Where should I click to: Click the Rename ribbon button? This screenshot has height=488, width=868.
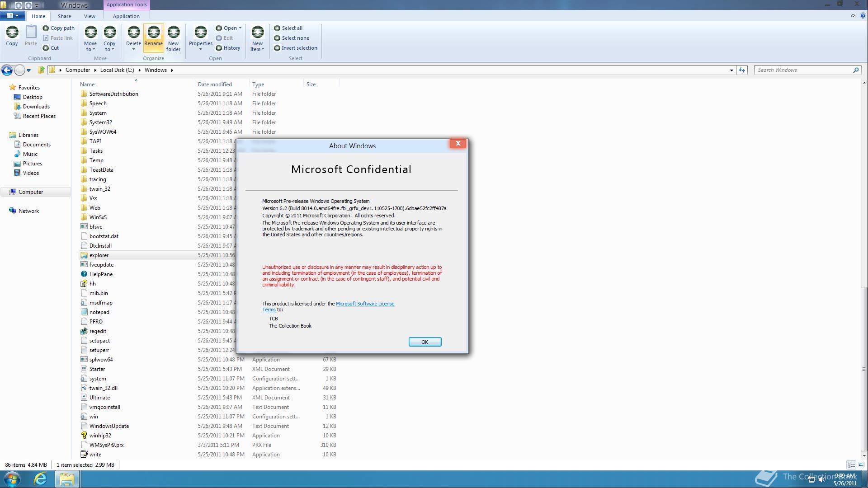pos(153,37)
